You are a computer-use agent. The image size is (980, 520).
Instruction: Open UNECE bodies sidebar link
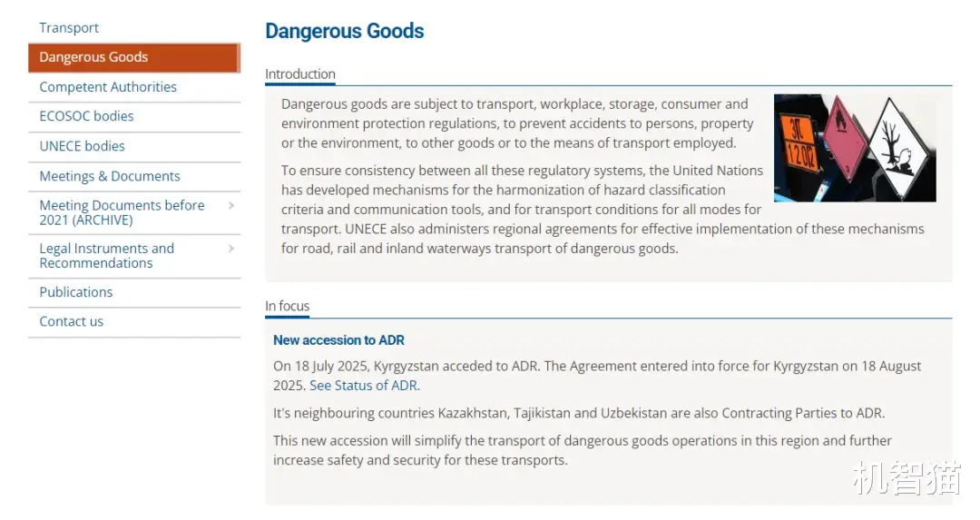pyautogui.click(x=82, y=146)
